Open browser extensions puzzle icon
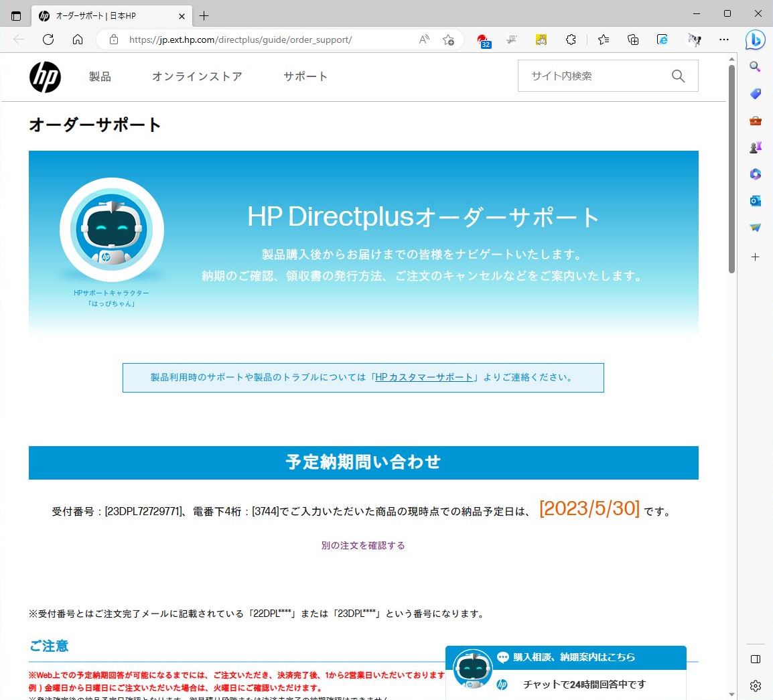Screen dimensions: 773x700 [571, 40]
